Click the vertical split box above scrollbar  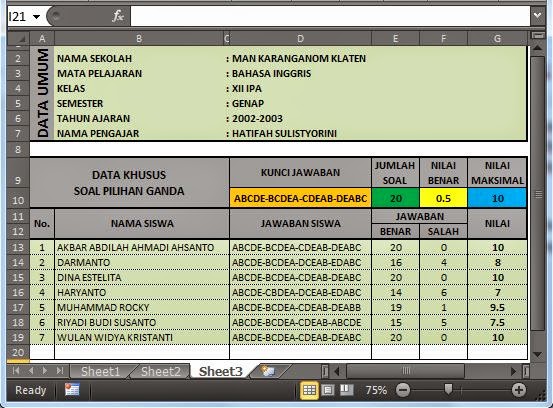tap(537, 35)
